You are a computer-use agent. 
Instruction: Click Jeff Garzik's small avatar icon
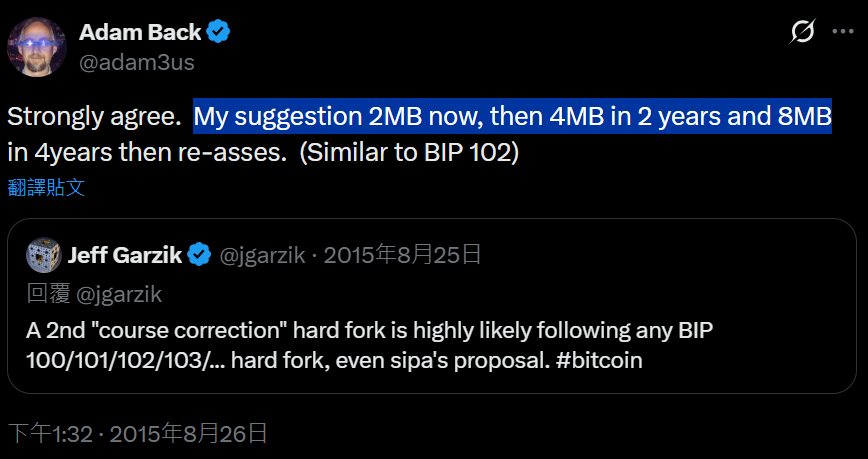pos(43,255)
